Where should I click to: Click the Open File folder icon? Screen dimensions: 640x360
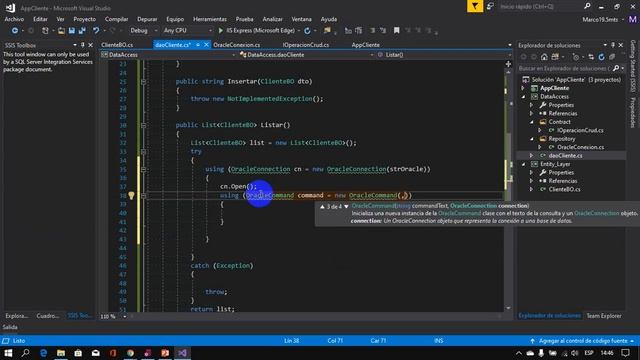[61, 31]
